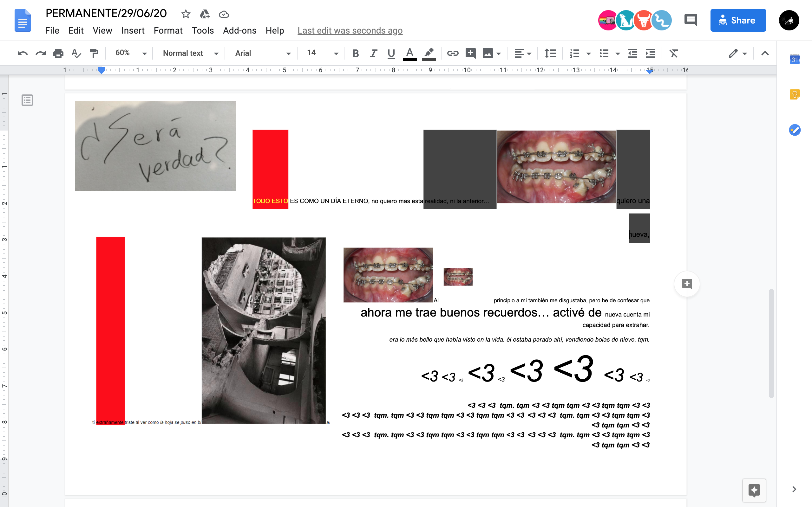
Task: Open the document outline icon
Action: tap(27, 100)
